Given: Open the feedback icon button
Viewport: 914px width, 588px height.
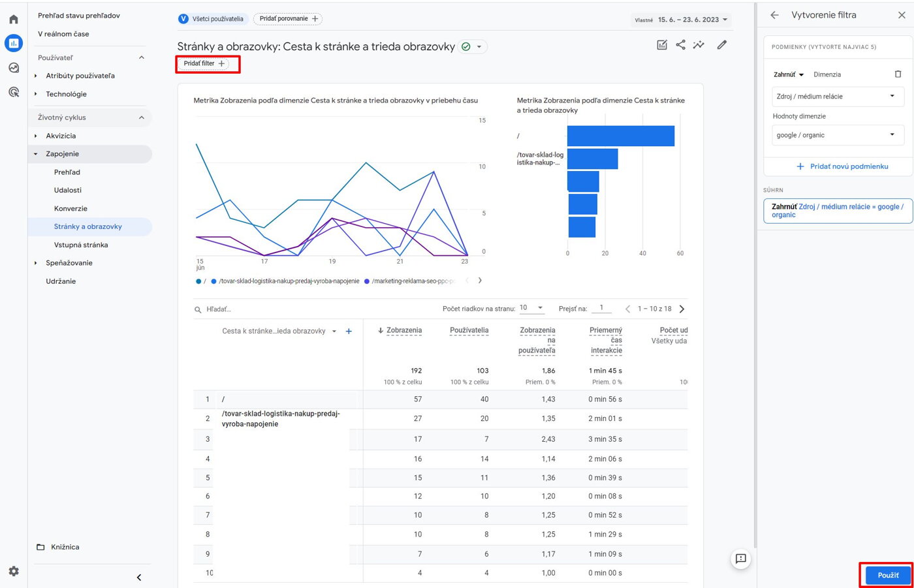Looking at the screenshot, I should pyautogui.click(x=740, y=559).
